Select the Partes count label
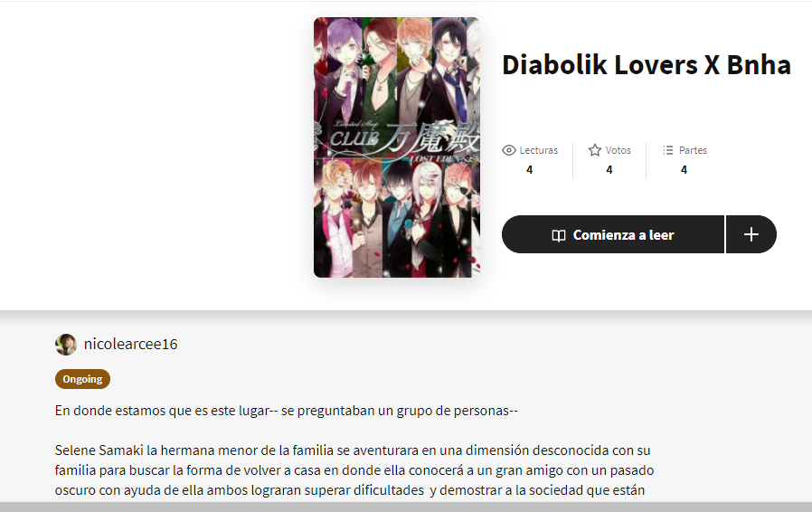812x512 pixels. click(693, 150)
